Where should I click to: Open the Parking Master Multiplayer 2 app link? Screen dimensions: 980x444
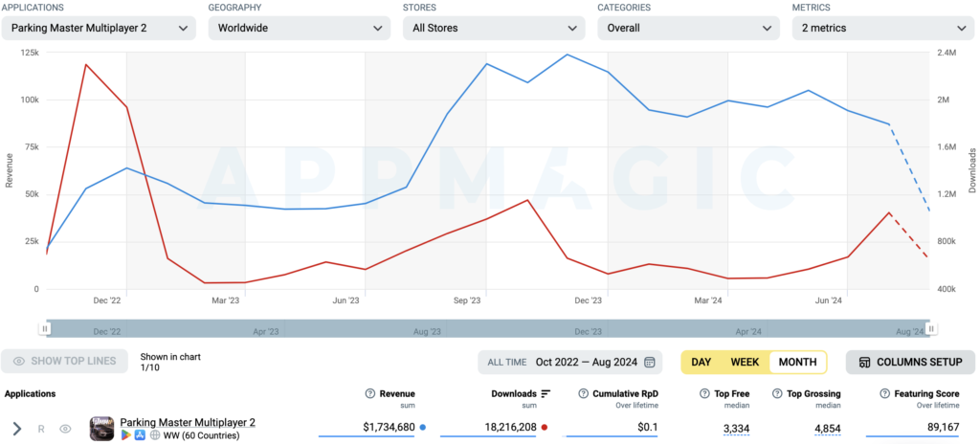[x=188, y=423]
